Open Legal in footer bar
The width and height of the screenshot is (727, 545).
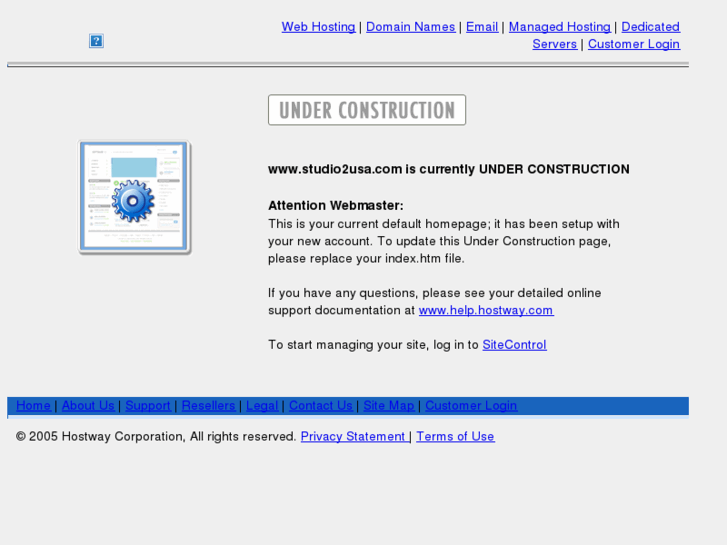click(262, 405)
